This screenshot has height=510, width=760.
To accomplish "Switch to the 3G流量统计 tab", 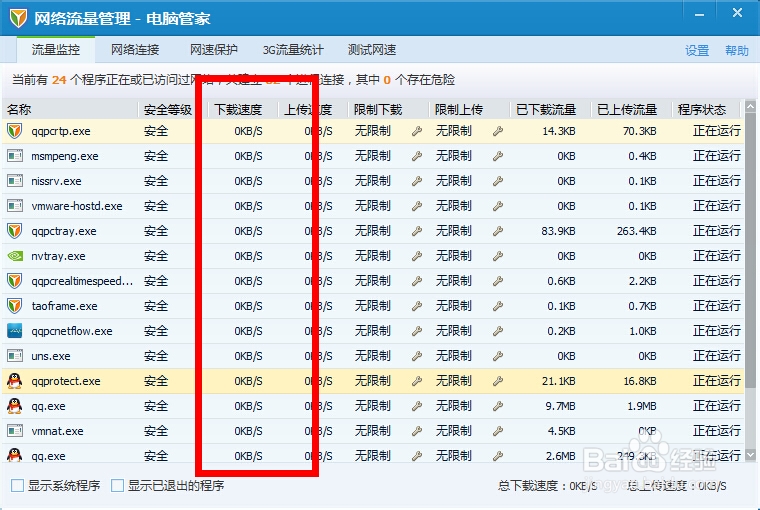I will (x=293, y=49).
